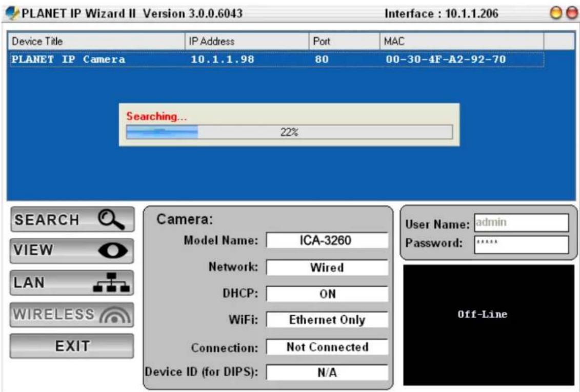Click the searching progress bar at 22%
Image resolution: width=580 pixels, height=392 pixels.
289,132
